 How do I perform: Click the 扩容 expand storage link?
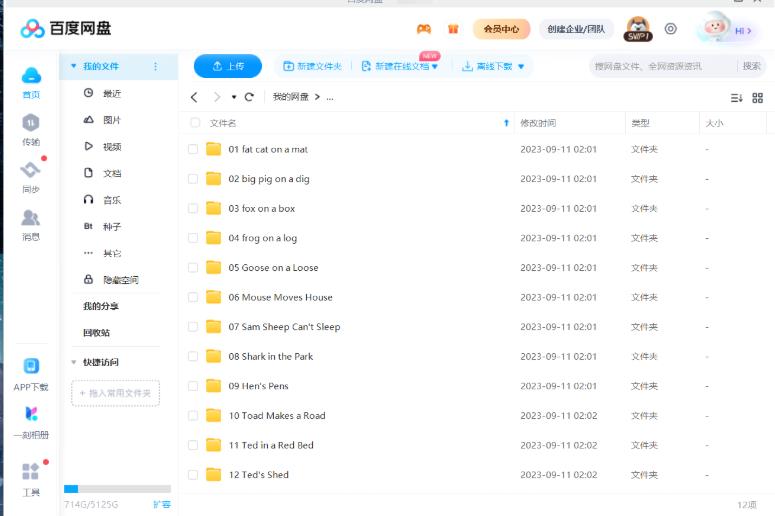pyautogui.click(x=162, y=504)
